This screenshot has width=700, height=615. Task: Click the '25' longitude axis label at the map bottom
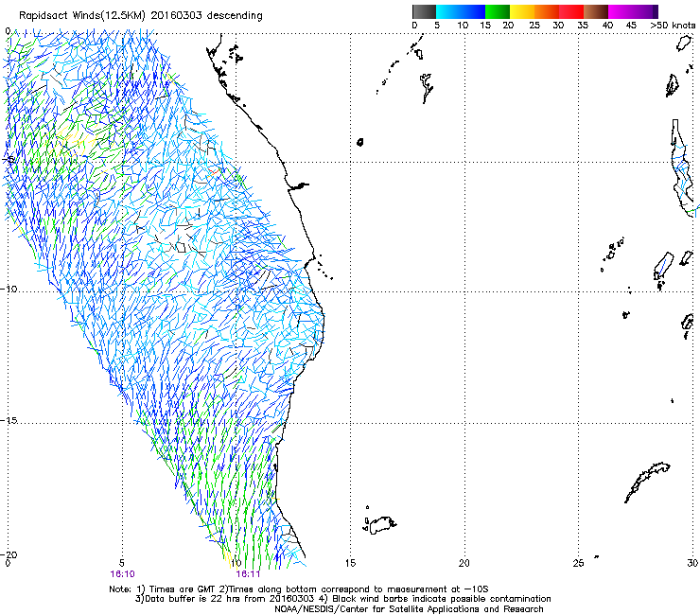click(578, 563)
